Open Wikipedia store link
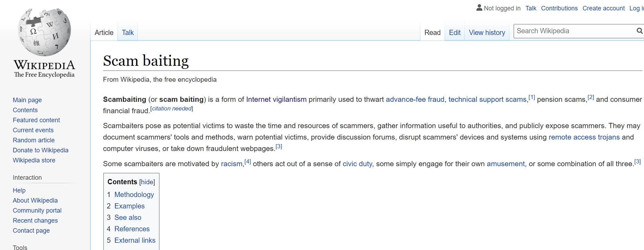 (34, 160)
